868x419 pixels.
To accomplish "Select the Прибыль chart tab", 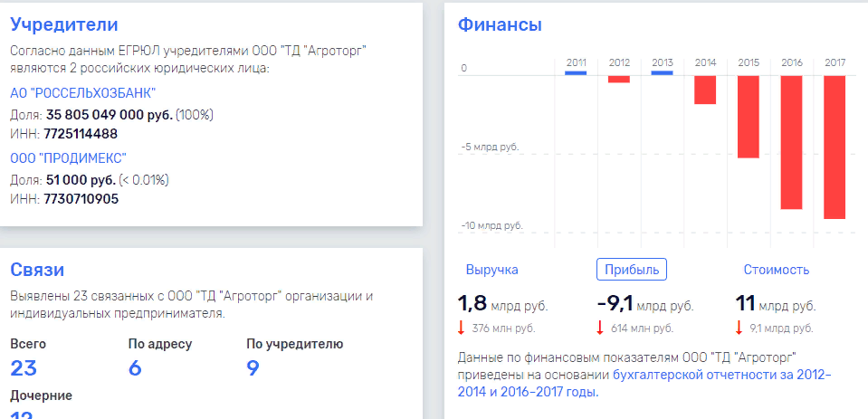I will click(x=632, y=270).
